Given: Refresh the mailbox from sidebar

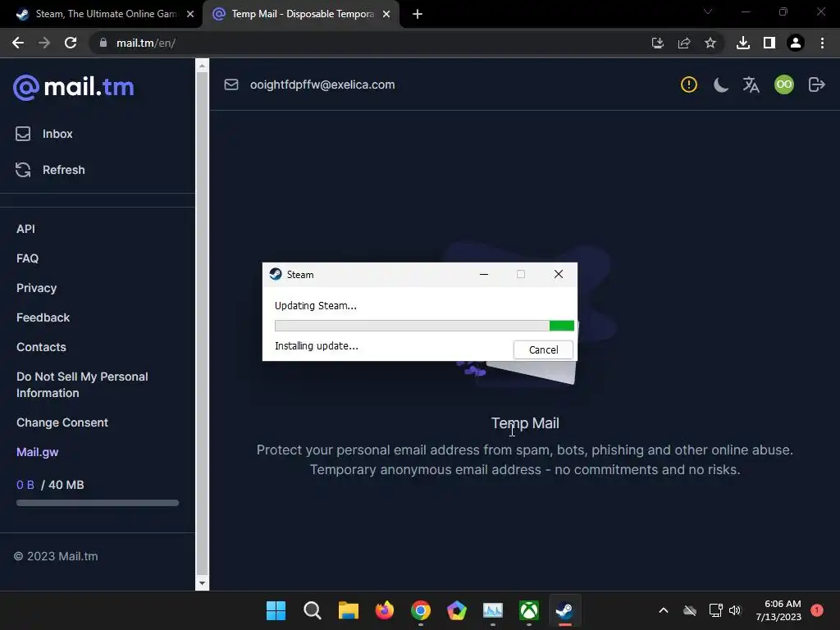Looking at the screenshot, I should click(64, 170).
